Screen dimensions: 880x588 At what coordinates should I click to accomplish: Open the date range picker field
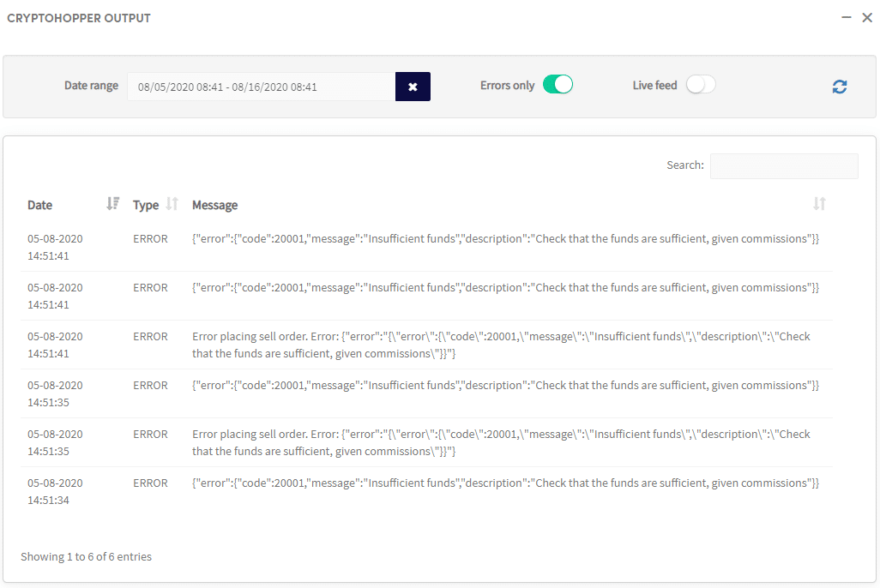point(261,87)
